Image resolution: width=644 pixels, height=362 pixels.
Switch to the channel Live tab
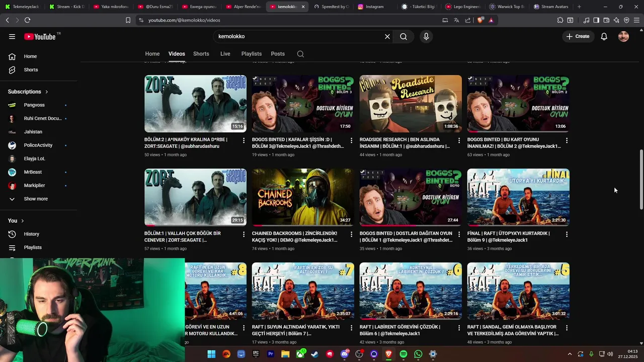(x=225, y=54)
